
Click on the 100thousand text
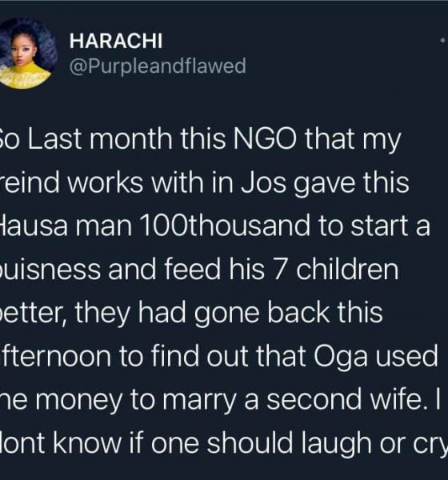pos(224,226)
